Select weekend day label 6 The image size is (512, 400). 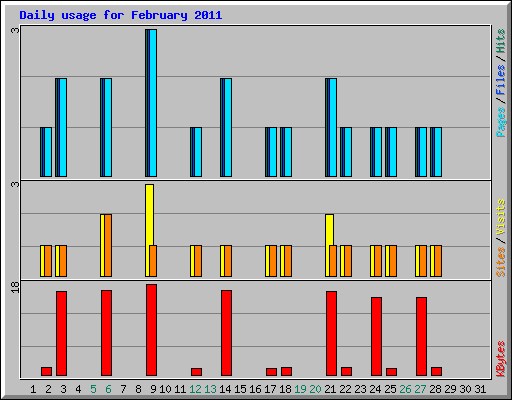tap(108, 389)
